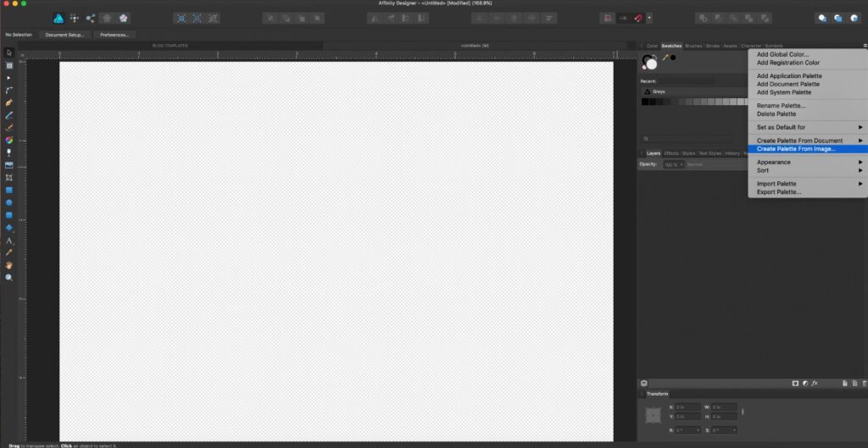Switch to the BLOG TEMPLATES document tab

[x=170, y=46]
